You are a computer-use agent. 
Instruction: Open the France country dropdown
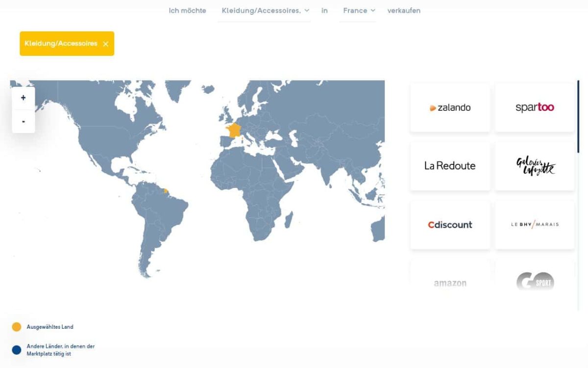click(358, 11)
